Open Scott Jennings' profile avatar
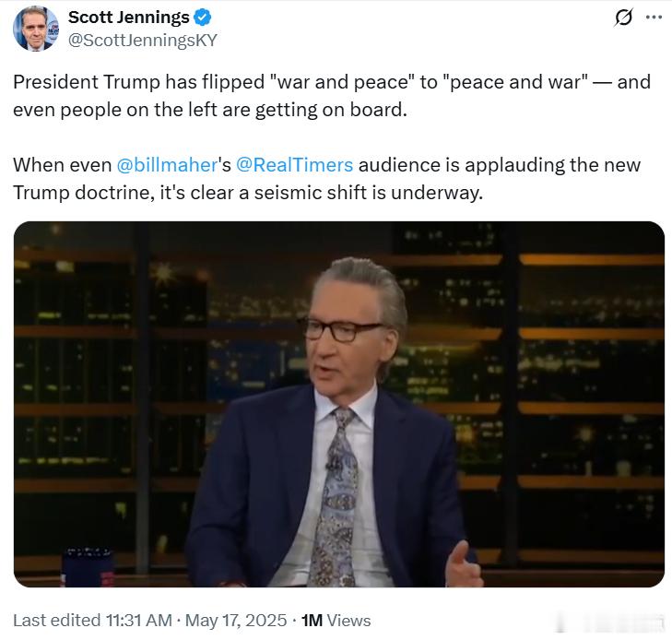 pos(36,29)
